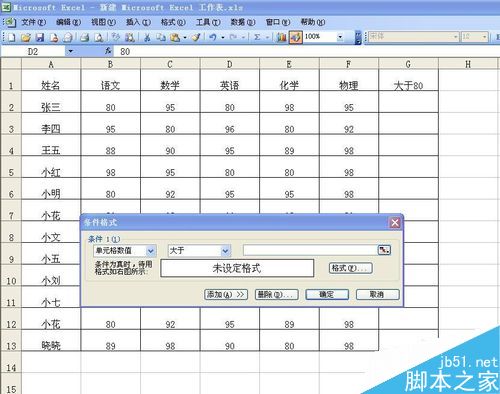The width and height of the screenshot is (500, 394).
Task: Click the Research toolbar icon
Action: tap(130, 37)
